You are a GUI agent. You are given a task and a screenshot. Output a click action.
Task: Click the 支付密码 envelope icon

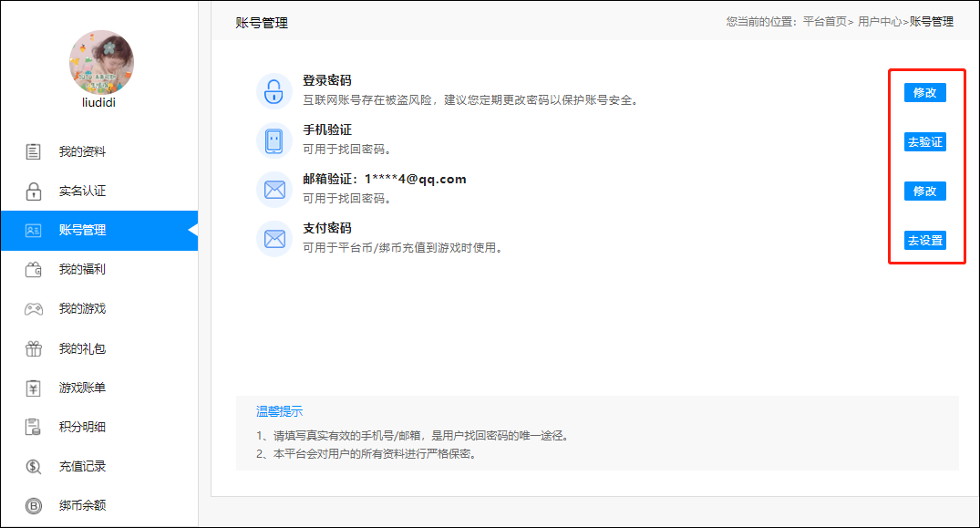[x=273, y=239]
